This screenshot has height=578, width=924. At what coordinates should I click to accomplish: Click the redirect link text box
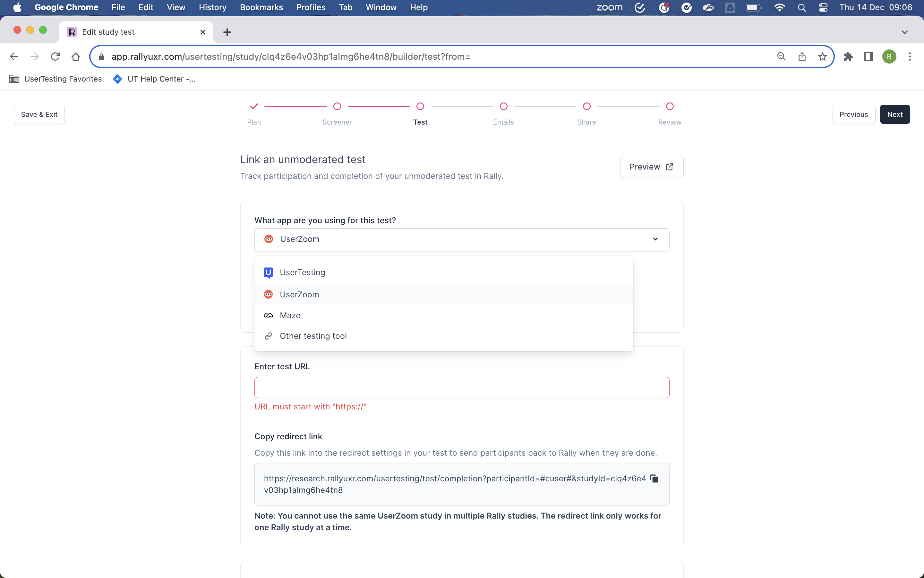[x=462, y=484]
